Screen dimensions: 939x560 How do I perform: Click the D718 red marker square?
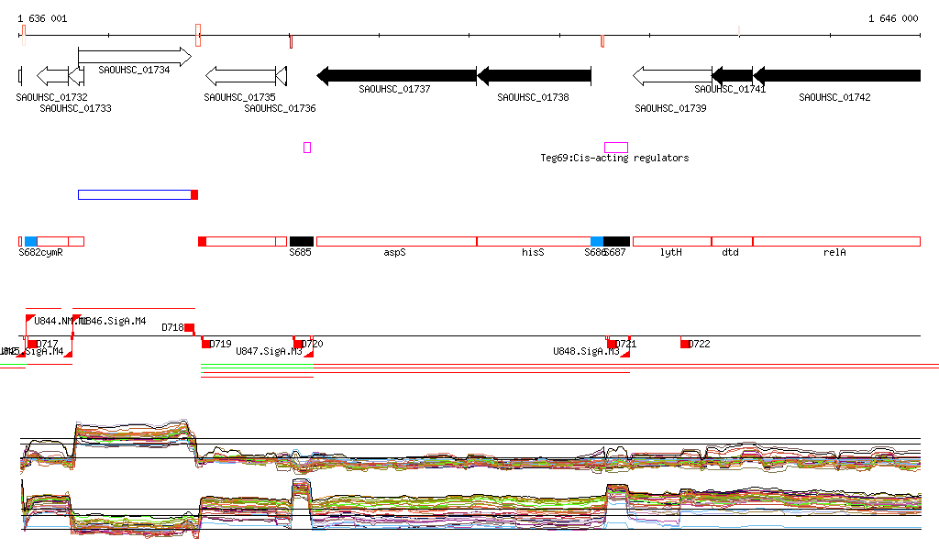tap(189, 327)
